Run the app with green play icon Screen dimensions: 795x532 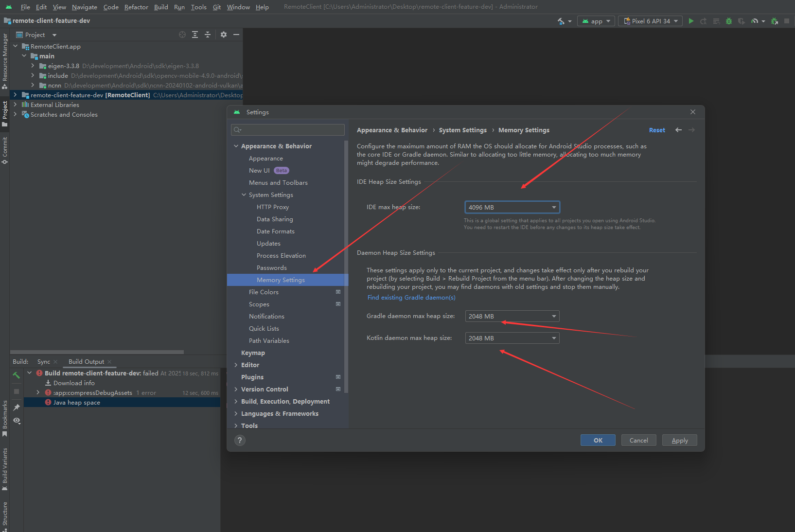pyautogui.click(x=691, y=21)
